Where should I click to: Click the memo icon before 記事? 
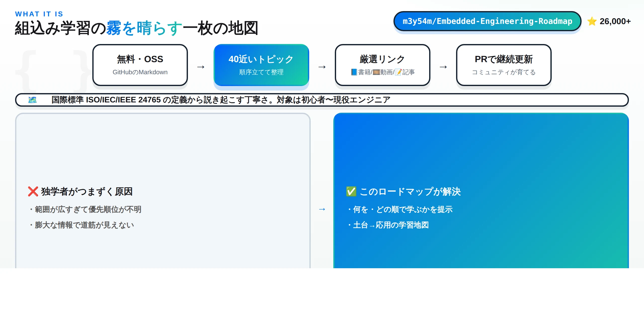tap(398, 72)
